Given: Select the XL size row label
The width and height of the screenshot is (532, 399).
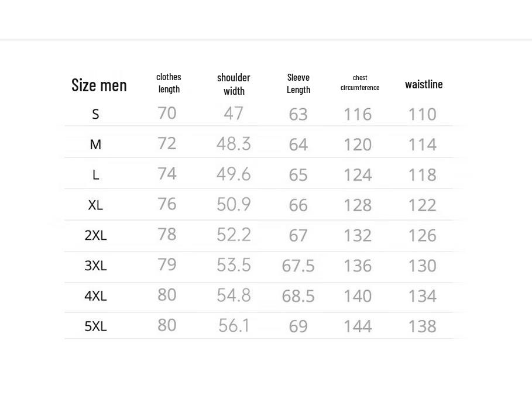Looking at the screenshot, I should click(95, 205).
